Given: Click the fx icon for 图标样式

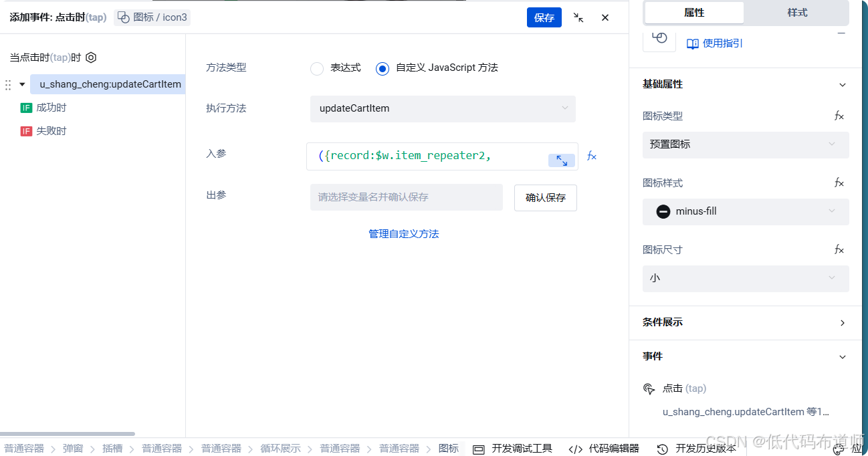Looking at the screenshot, I should point(839,183).
